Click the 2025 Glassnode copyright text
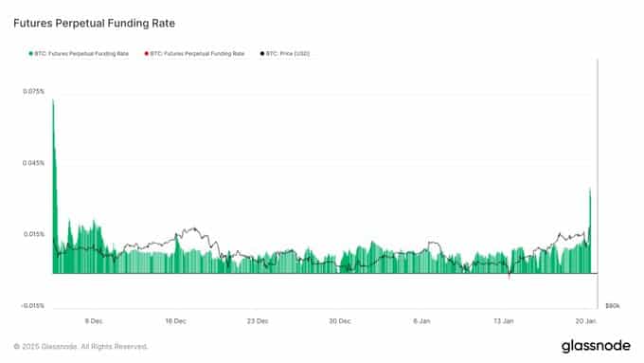Viewport: 644px width, 363px height. pyautogui.click(x=80, y=347)
